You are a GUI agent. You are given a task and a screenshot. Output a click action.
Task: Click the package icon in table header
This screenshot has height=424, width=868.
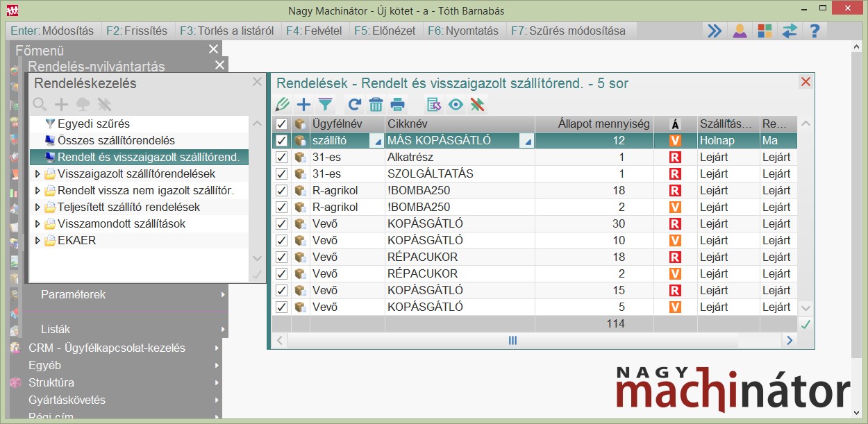tap(301, 124)
